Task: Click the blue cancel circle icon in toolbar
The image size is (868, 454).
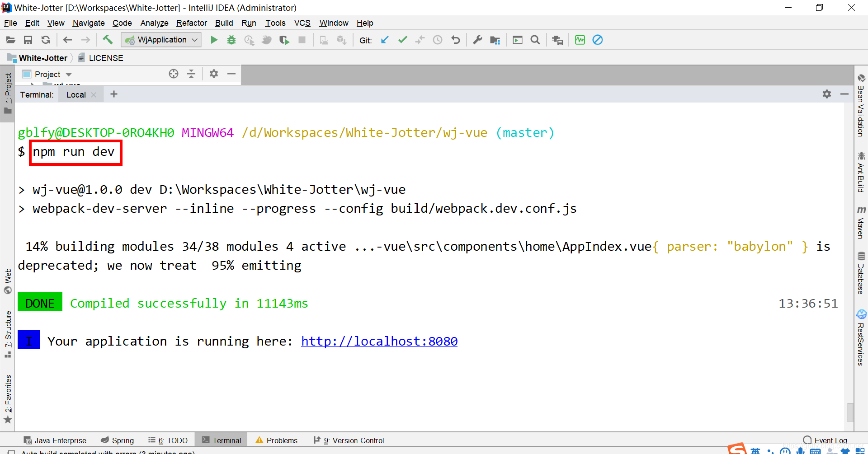Action: [x=598, y=40]
